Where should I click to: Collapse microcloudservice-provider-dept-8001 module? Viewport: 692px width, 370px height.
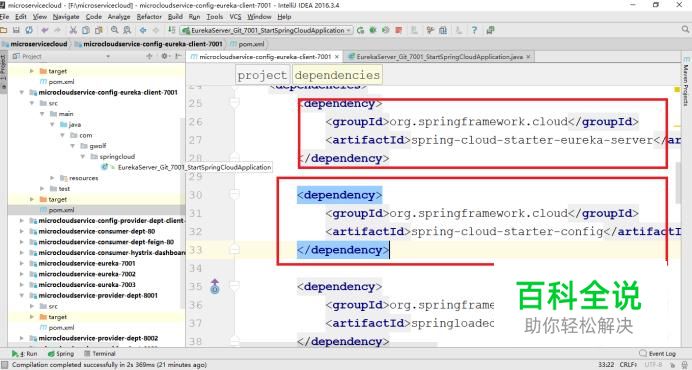coord(22,295)
